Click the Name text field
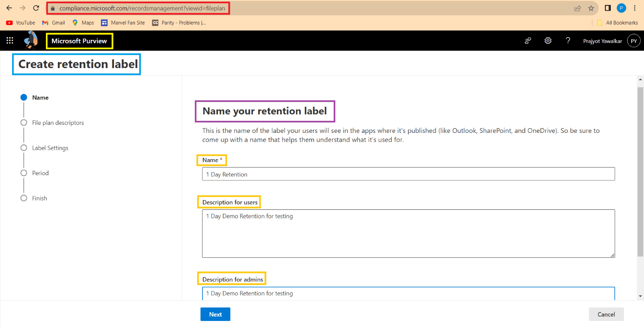The image size is (644, 327). coord(408,174)
